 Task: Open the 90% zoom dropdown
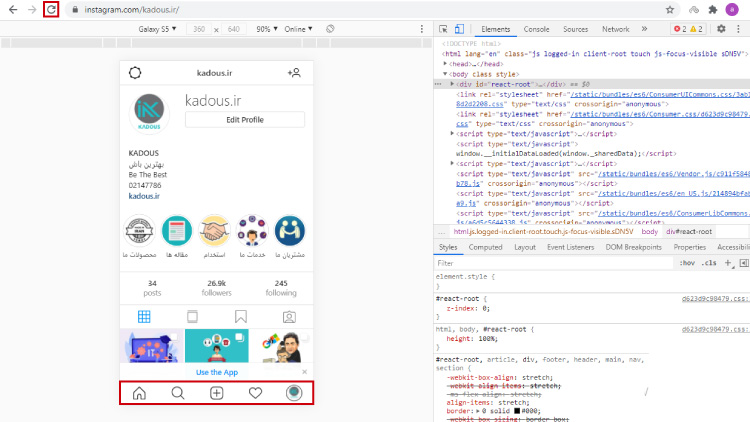[x=264, y=29]
